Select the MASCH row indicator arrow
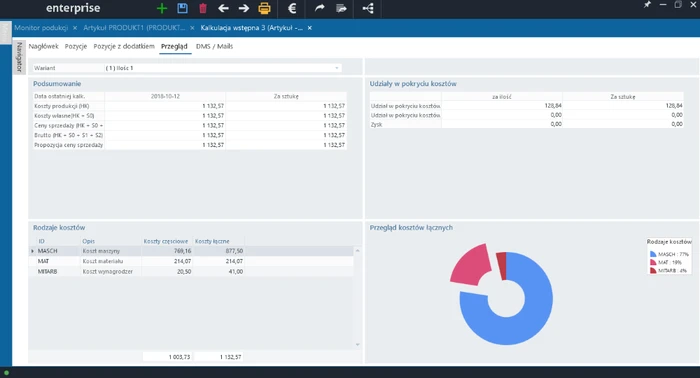Viewport: 700px width, 378px height. (32, 251)
